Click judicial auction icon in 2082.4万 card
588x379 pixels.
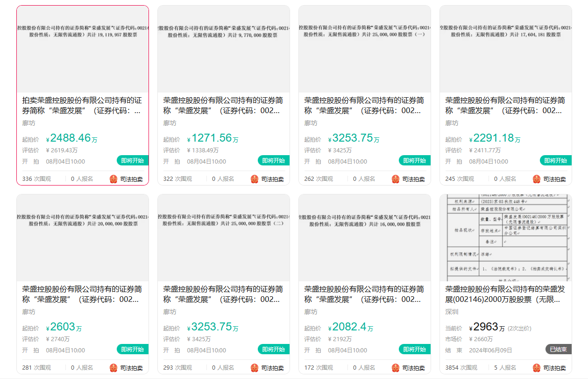[x=396, y=368]
